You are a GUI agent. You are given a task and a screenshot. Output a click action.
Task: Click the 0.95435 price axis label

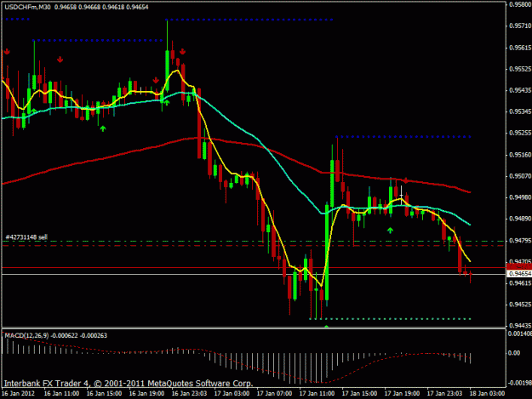(520, 90)
